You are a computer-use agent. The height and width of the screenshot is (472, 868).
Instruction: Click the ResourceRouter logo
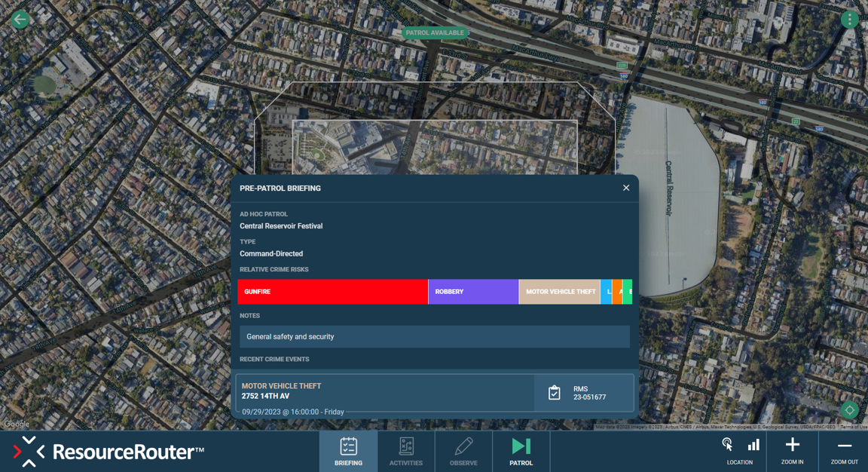pyautogui.click(x=108, y=452)
